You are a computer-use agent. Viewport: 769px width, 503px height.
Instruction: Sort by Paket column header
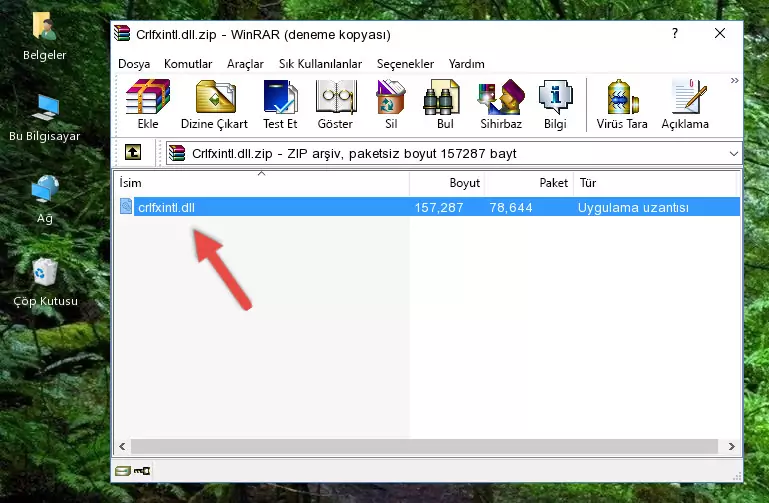[x=529, y=183]
